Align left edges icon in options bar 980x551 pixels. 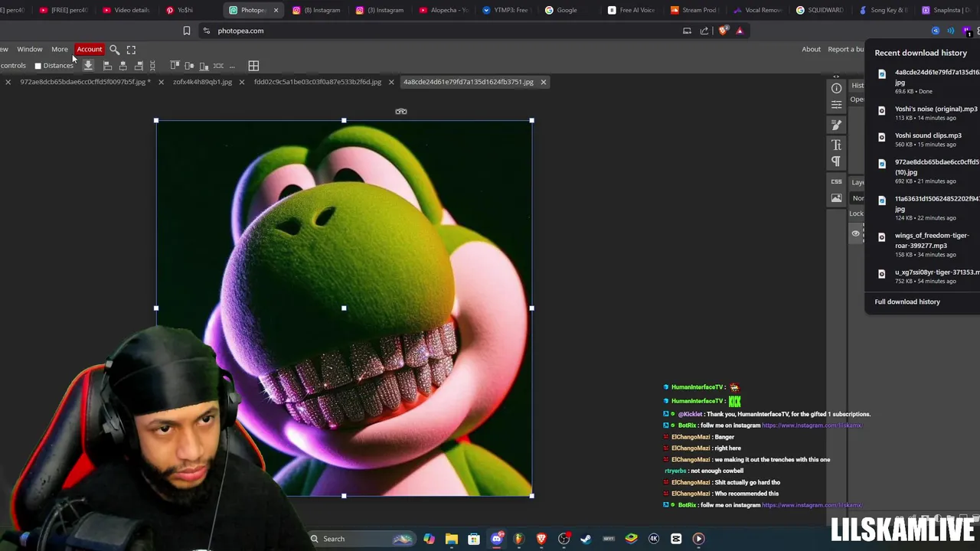click(x=107, y=66)
